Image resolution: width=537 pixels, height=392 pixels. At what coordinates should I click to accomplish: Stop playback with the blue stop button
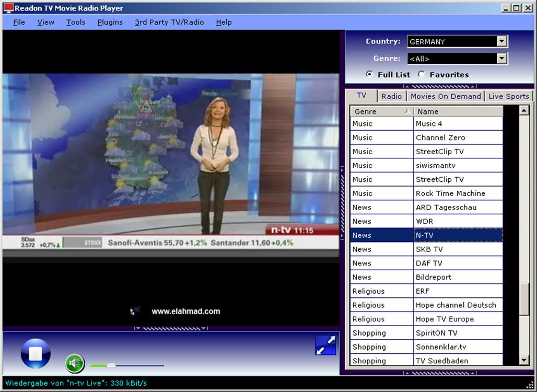click(x=36, y=354)
